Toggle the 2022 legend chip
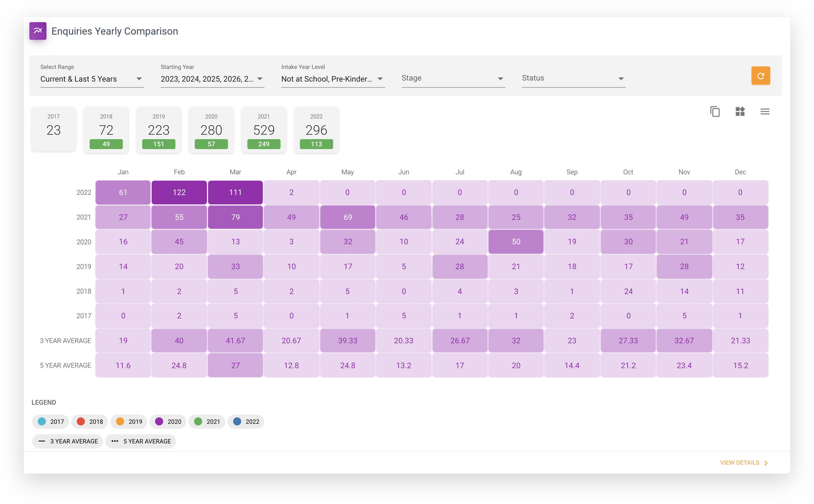This screenshot has height=504, width=814. [246, 422]
